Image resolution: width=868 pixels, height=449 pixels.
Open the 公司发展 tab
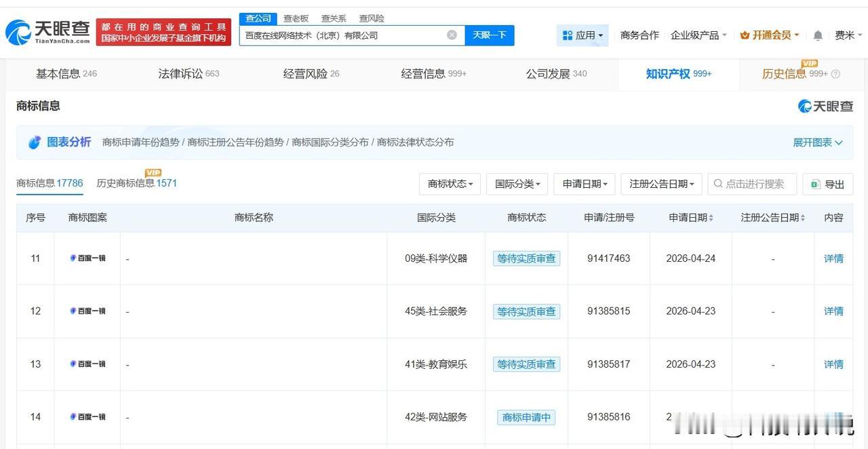(x=556, y=74)
